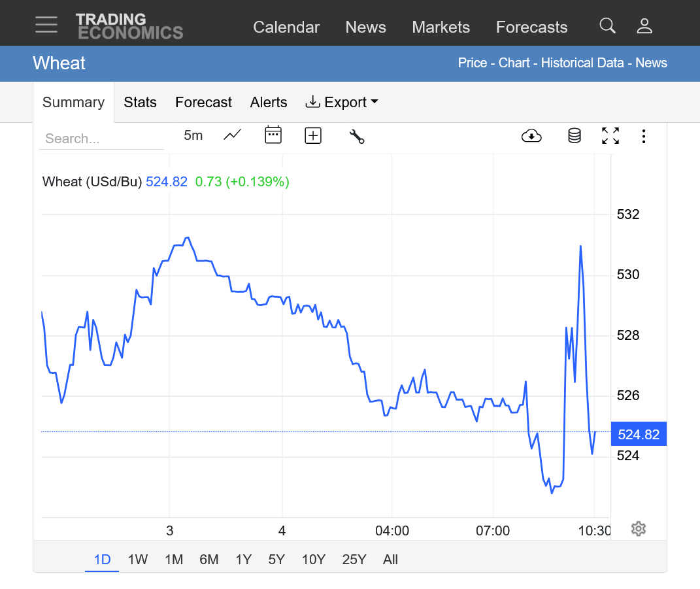The height and width of the screenshot is (589, 700).
Task: Open the user account icon
Action: (x=644, y=26)
